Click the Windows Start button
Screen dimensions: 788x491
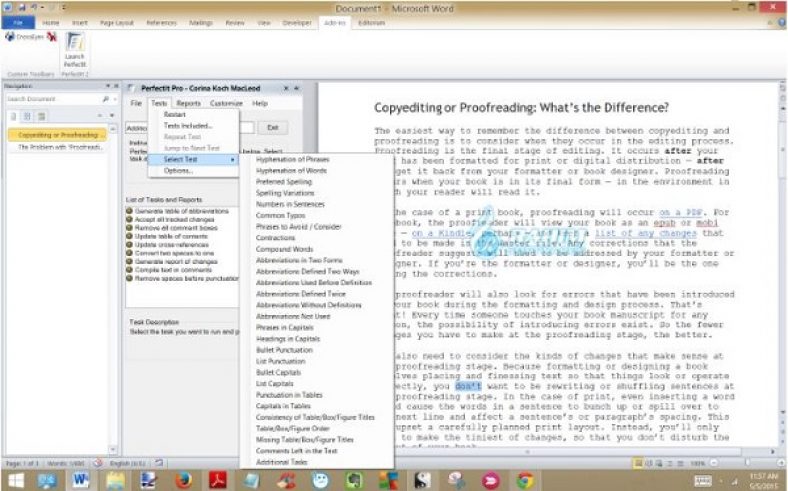pyautogui.click(x=17, y=479)
